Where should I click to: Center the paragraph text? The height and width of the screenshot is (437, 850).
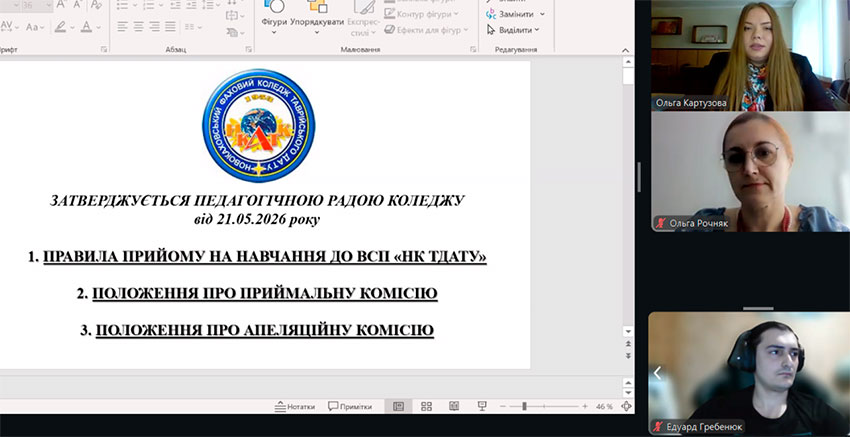[x=139, y=26]
